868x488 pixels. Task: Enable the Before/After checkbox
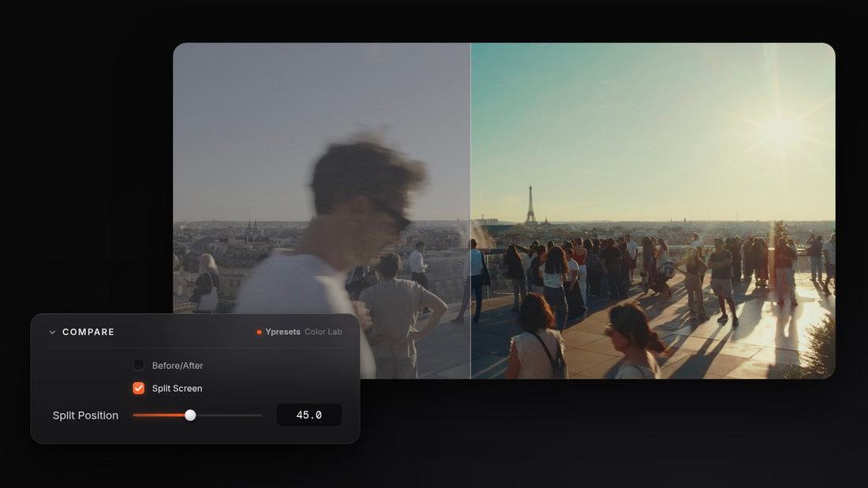[x=138, y=365]
